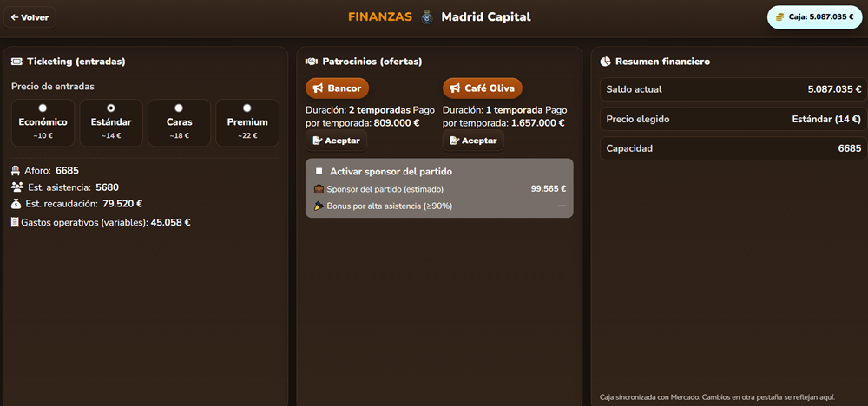868x406 pixels.
Task: Click the Café Oliva sponsor badge
Action: [482, 88]
